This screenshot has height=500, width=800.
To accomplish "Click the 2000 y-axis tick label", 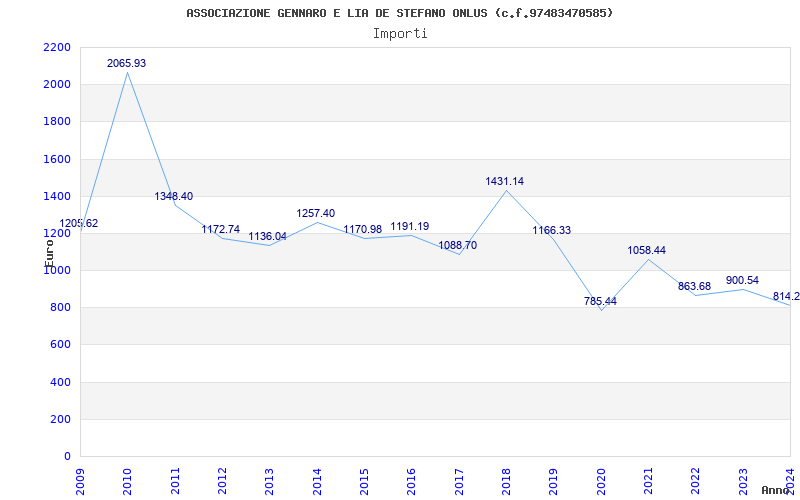I will tap(57, 85).
